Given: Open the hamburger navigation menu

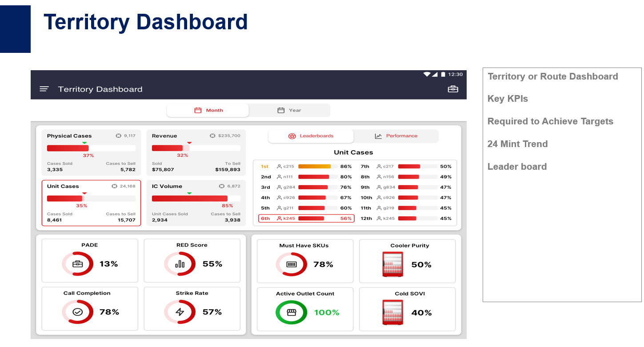Looking at the screenshot, I should click(x=44, y=89).
